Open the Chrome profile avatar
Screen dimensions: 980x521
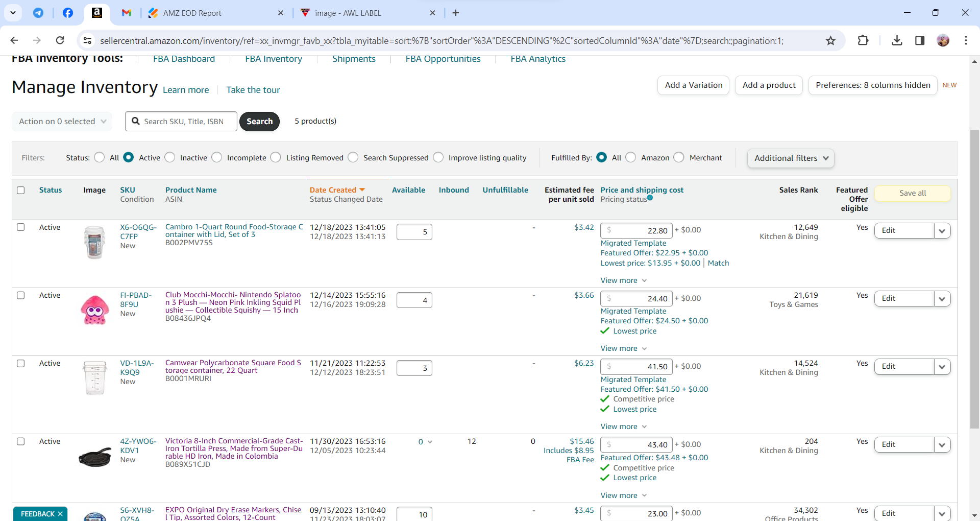[x=943, y=40]
